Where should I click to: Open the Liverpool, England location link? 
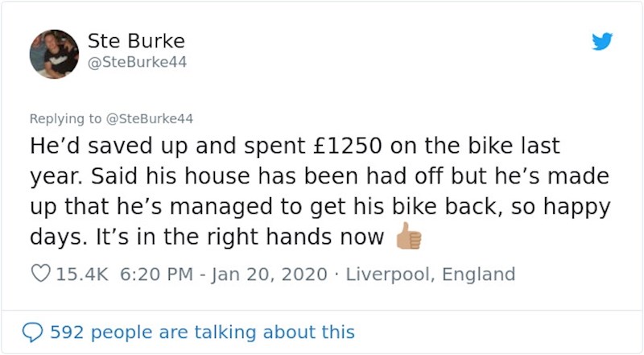430,275
